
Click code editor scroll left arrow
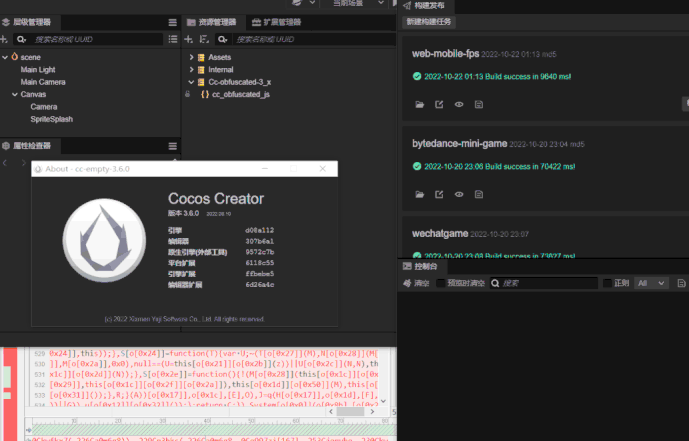[x=331, y=412]
